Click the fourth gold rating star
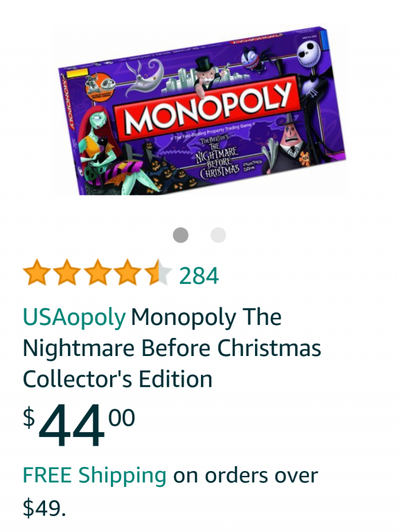 (x=127, y=272)
